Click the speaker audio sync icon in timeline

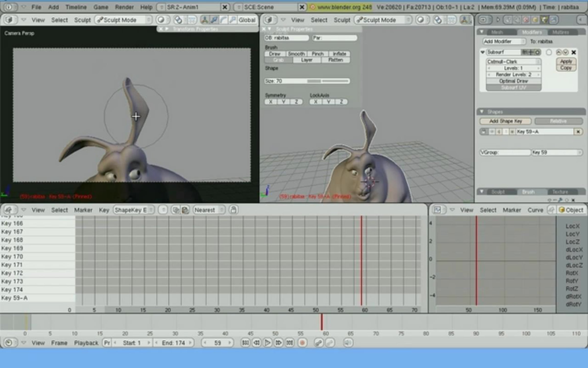tap(348, 342)
